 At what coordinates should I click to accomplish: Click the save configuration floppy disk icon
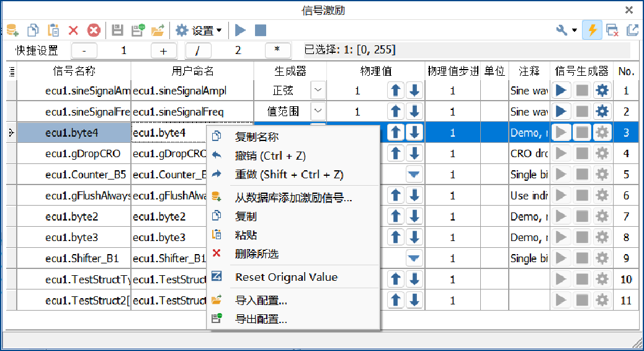(117, 30)
